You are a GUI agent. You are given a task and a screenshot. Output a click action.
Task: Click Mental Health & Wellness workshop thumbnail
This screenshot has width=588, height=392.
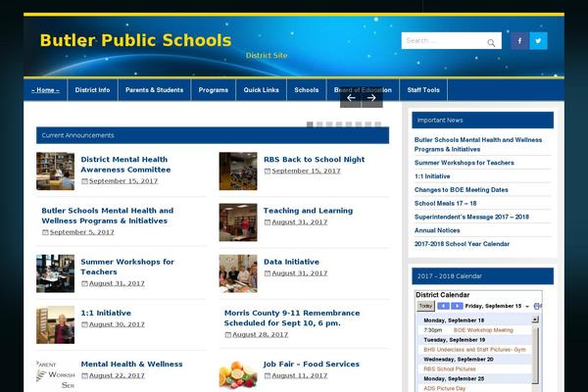[x=55, y=374]
